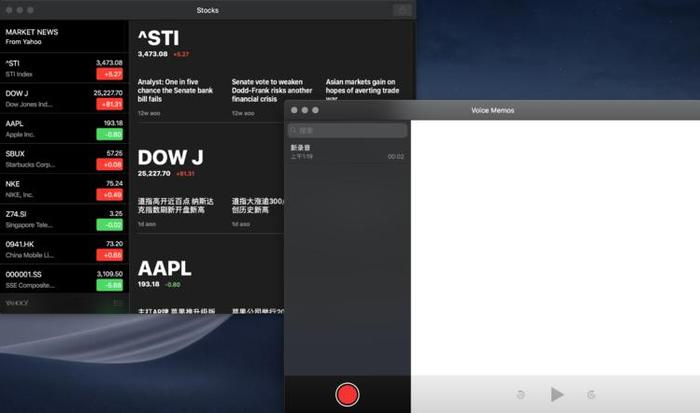Open article 'Asian markets gain on hopes'
The width and height of the screenshot is (700, 413).
coord(362,89)
